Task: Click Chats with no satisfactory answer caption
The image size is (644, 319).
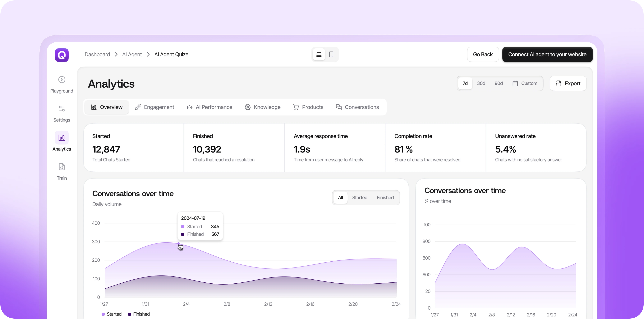Action: (529, 160)
